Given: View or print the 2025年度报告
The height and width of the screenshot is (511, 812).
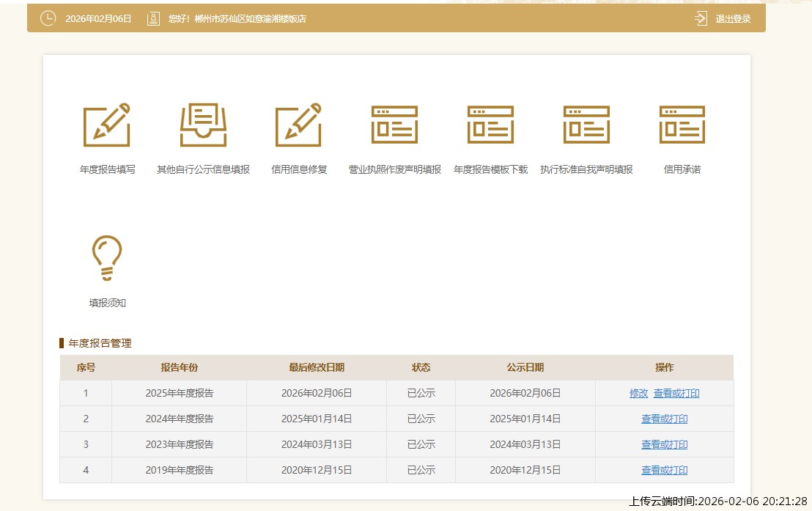Looking at the screenshot, I should pyautogui.click(x=676, y=393).
